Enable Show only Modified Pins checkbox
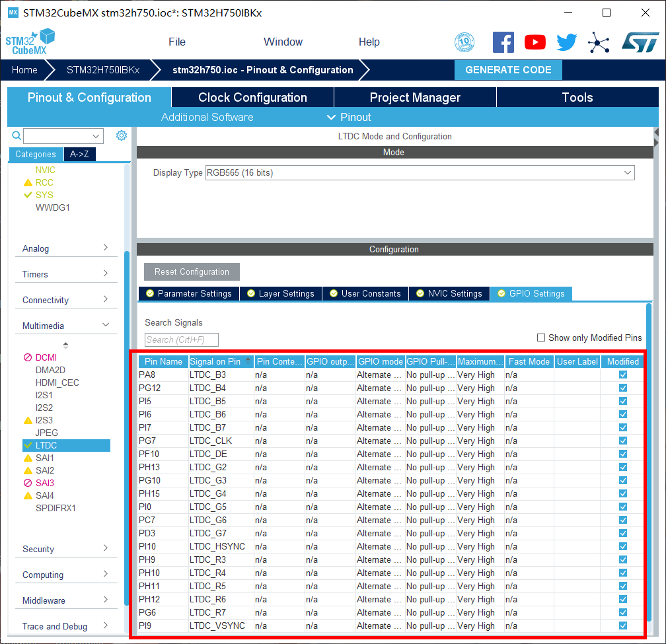Image resolution: width=666 pixels, height=644 pixels. click(541, 338)
